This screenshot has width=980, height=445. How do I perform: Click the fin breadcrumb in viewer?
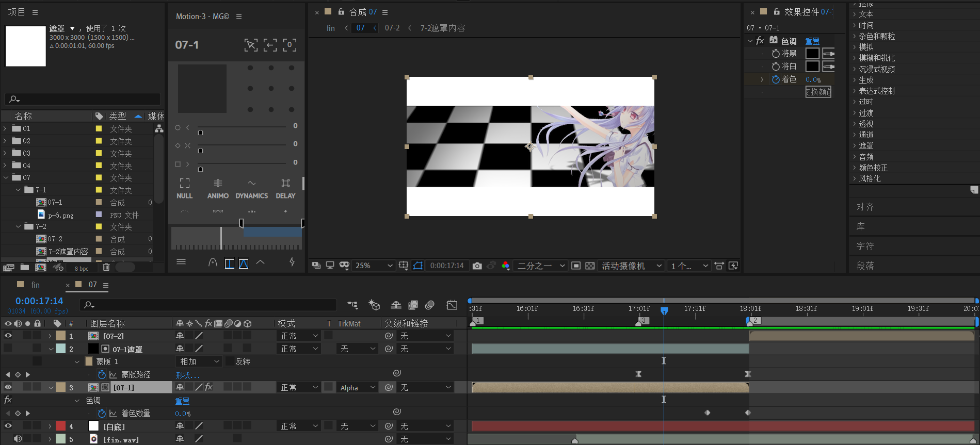pos(331,28)
